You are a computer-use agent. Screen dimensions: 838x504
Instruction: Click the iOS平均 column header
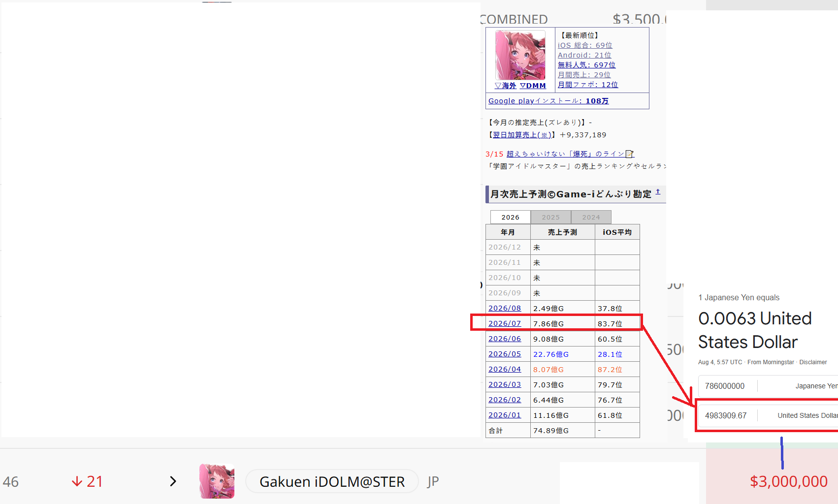coord(617,232)
